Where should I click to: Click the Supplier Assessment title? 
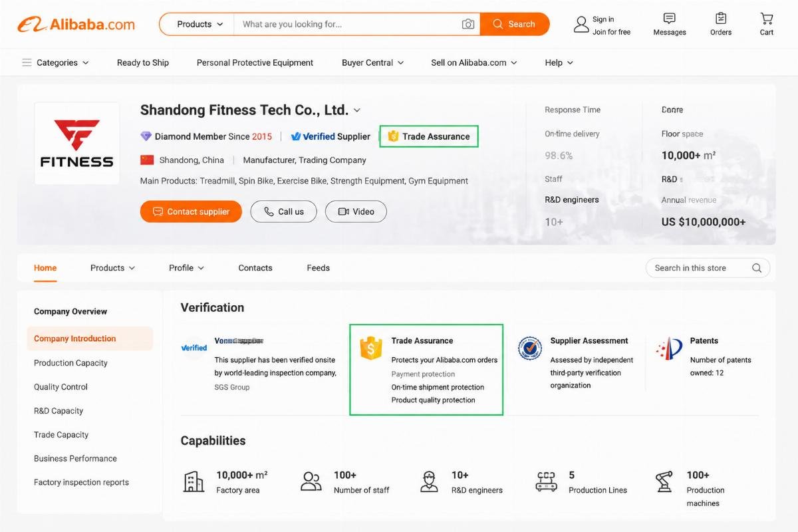(589, 340)
